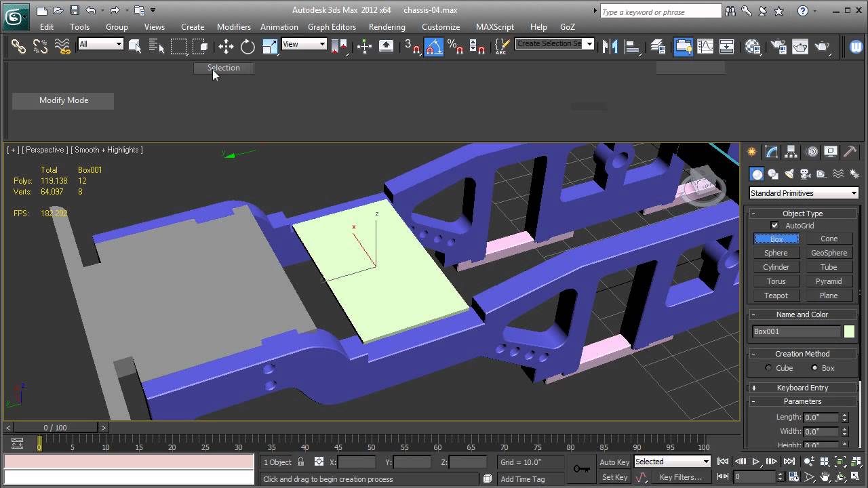Open the Standard Primitives dropdown
This screenshot has width=868, height=488.
[804, 193]
